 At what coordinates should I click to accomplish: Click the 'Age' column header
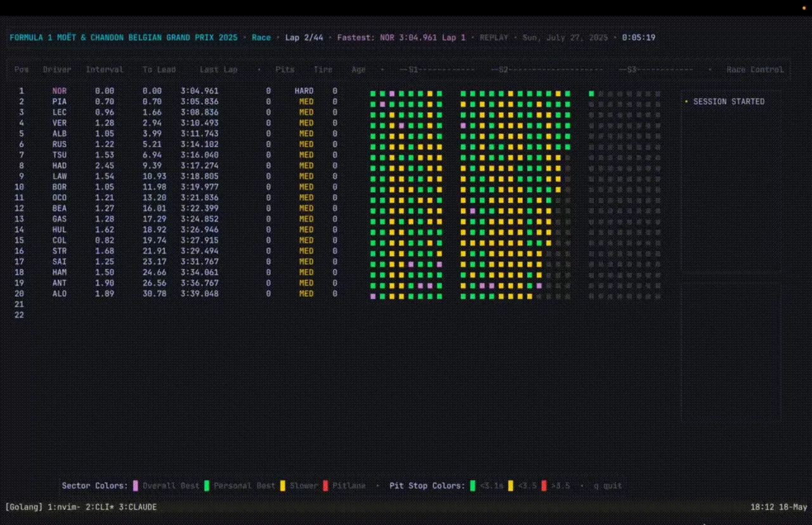(x=358, y=70)
